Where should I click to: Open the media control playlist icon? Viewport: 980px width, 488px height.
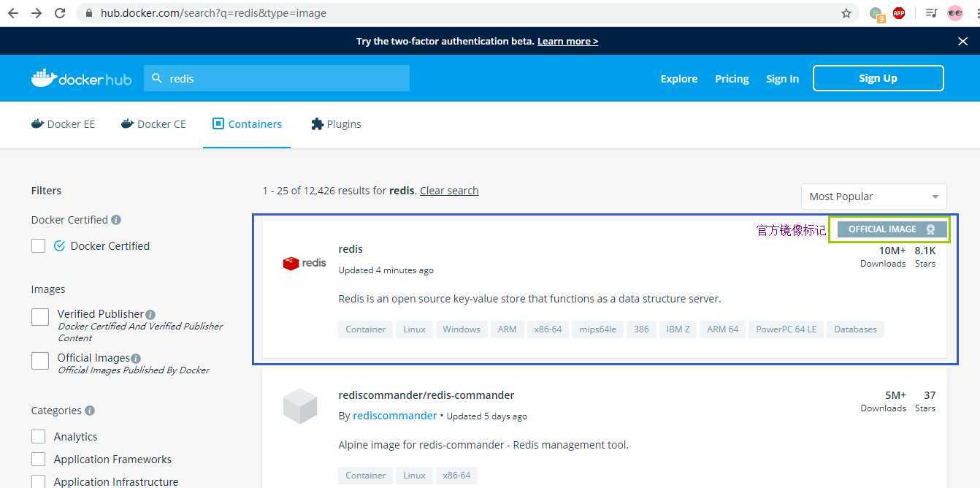(931, 13)
